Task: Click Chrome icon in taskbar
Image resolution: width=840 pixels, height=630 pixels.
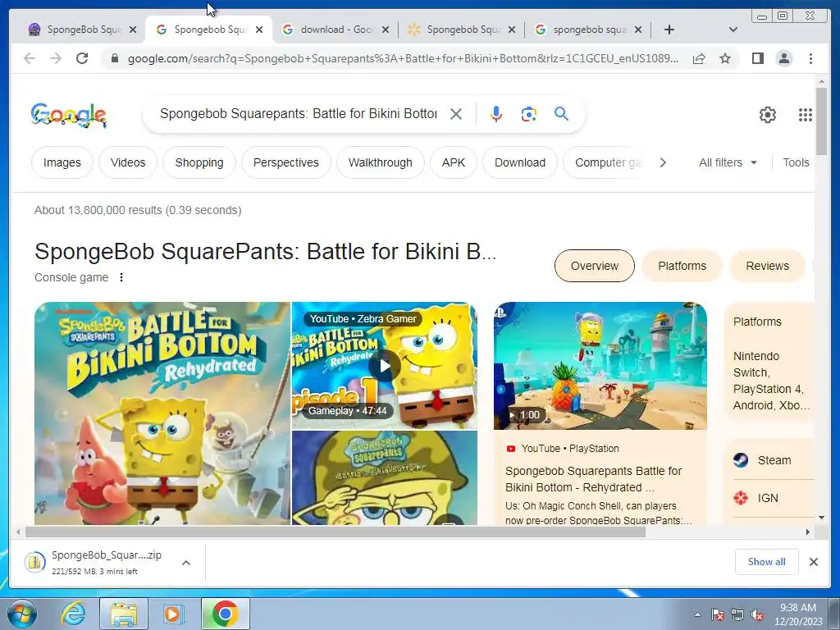Action: pos(225,614)
